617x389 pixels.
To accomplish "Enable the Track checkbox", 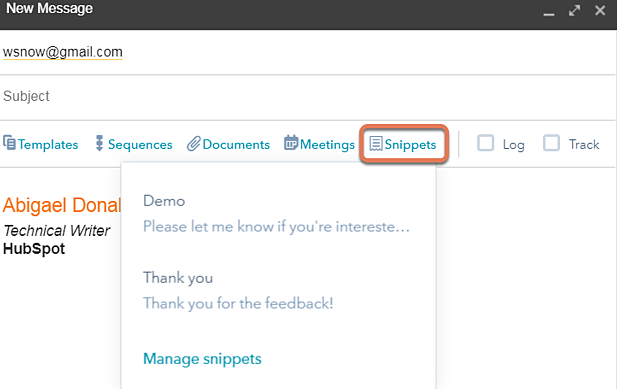I will [x=551, y=143].
